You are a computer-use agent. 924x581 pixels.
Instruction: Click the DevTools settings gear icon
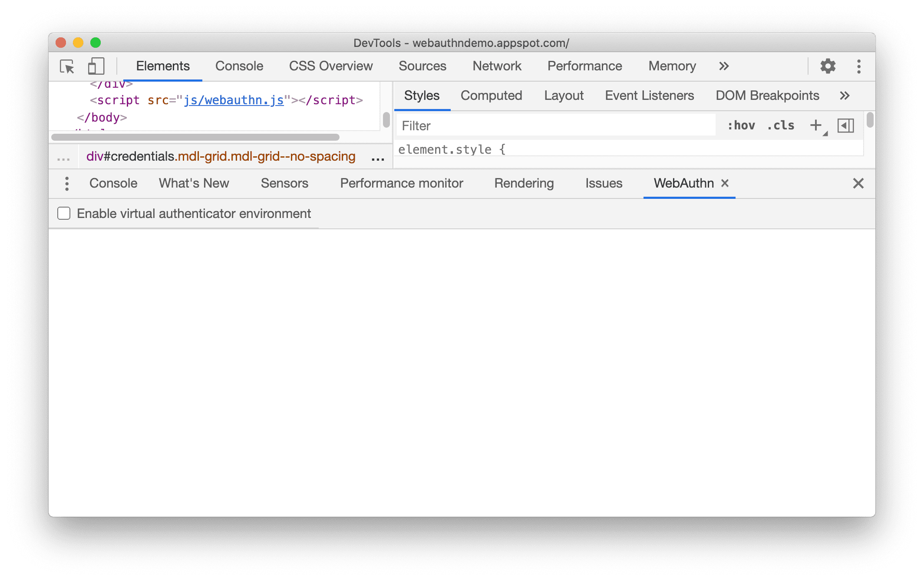[x=828, y=65]
